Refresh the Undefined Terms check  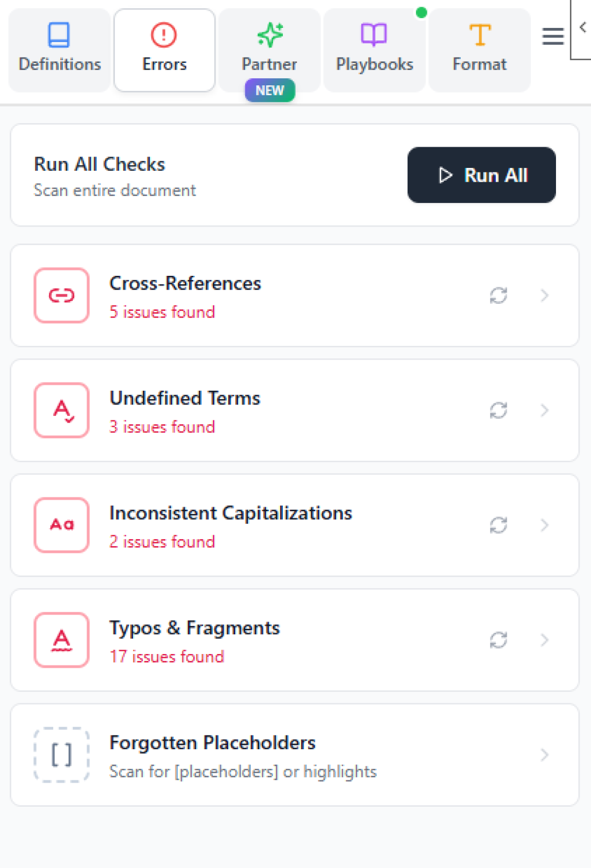coord(498,410)
